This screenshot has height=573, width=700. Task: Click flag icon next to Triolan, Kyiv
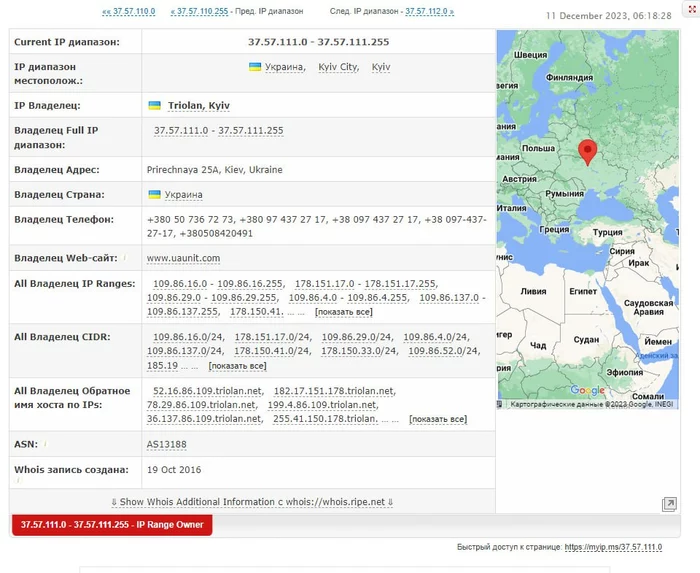click(154, 106)
